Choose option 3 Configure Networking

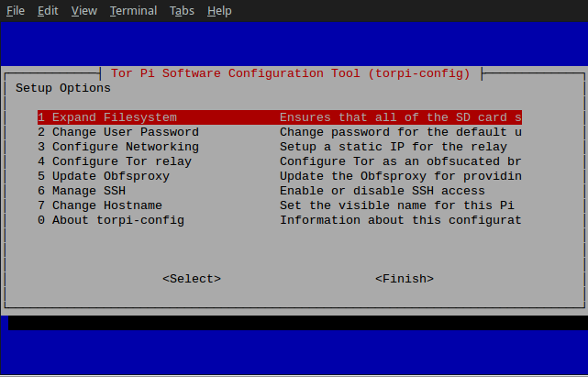point(280,147)
